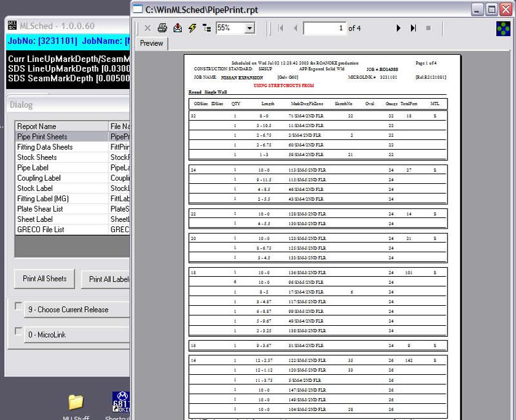The height and width of the screenshot is (420, 516).
Task: Click the Print report icon
Action: (163, 28)
